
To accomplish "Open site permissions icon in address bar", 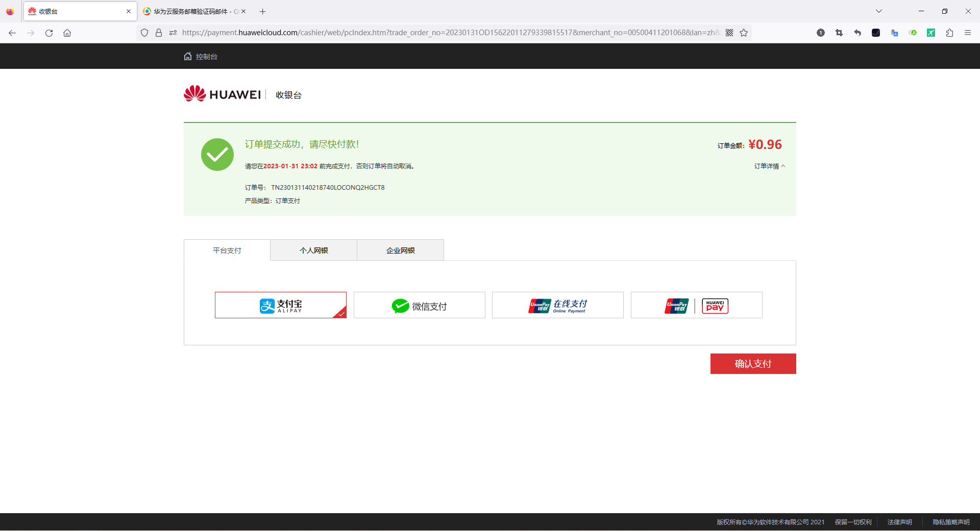I will coord(173,33).
